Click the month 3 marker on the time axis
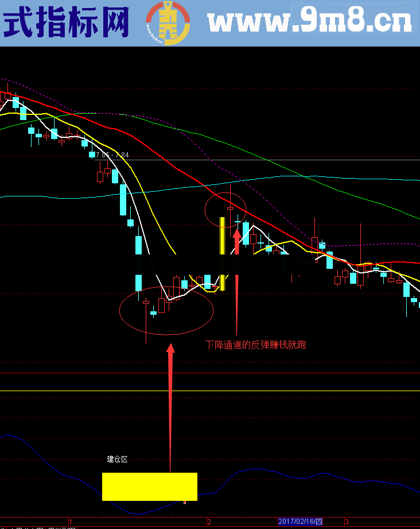The image size is (420, 529). 347,522
